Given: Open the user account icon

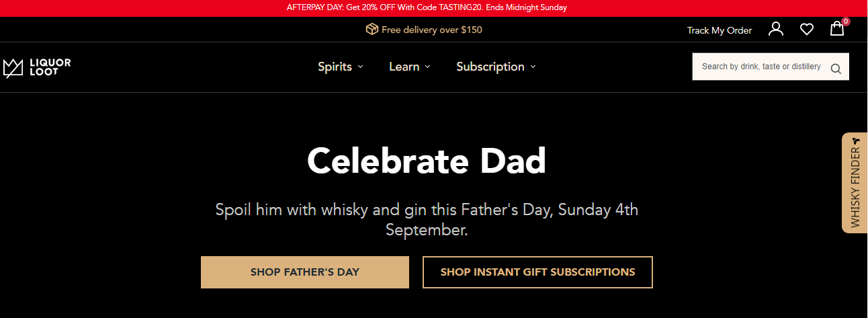Looking at the screenshot, I should click(776, 29).
